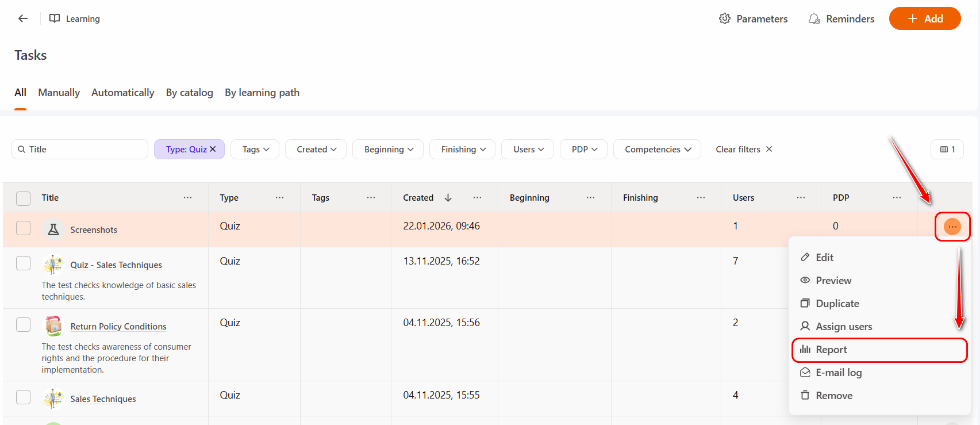Open Title column options ellipsis
This screenshot has height=425, width=980.
pyautogui.click(x=187, y=198)
